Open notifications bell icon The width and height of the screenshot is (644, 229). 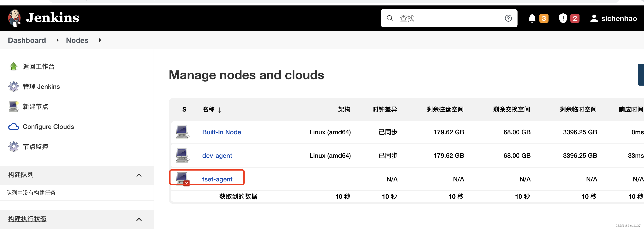pos(532,18)
